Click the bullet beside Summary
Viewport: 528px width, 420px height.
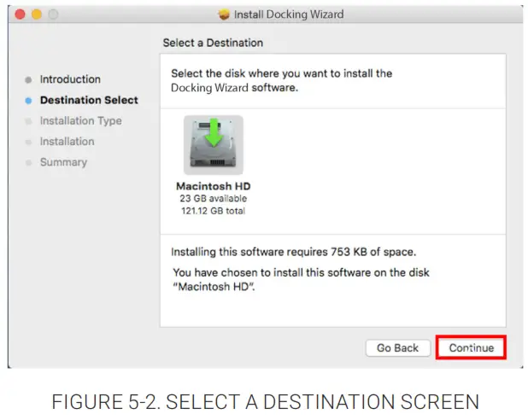point(29,162)
